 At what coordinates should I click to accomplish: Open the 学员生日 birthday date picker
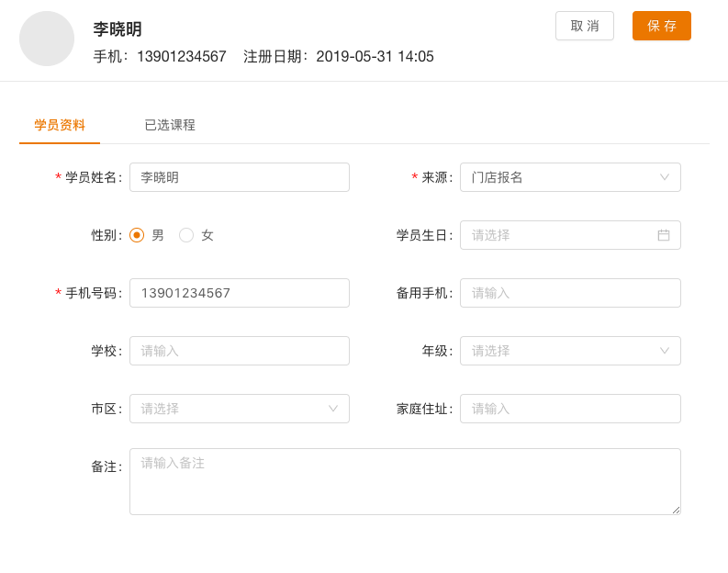[560, 235]
